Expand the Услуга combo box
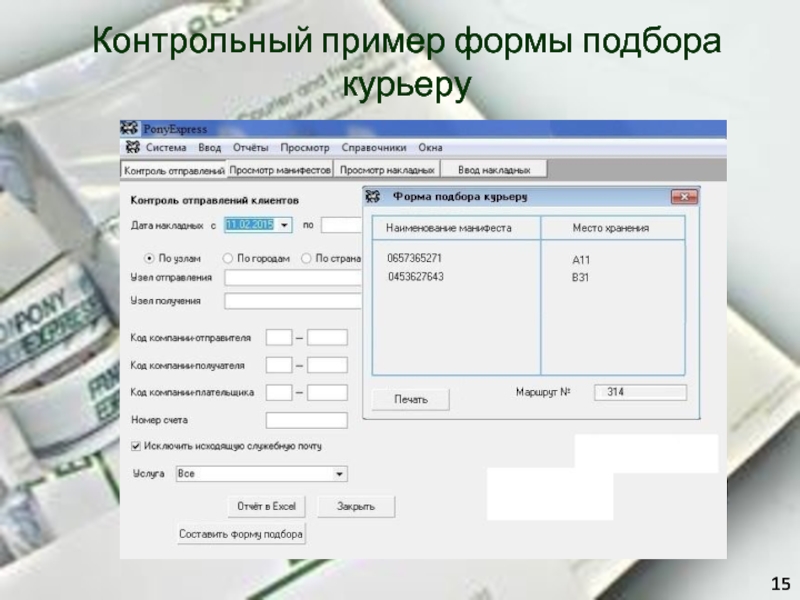The image size is (800, 600). click(x=339, y=474)
